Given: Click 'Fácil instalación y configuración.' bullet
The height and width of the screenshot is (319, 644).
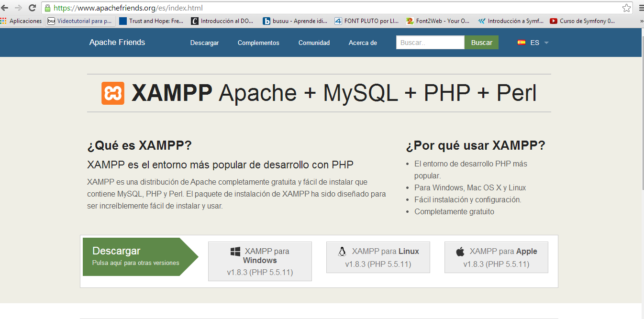Looking at the screenshot, I should pos(468,199).
